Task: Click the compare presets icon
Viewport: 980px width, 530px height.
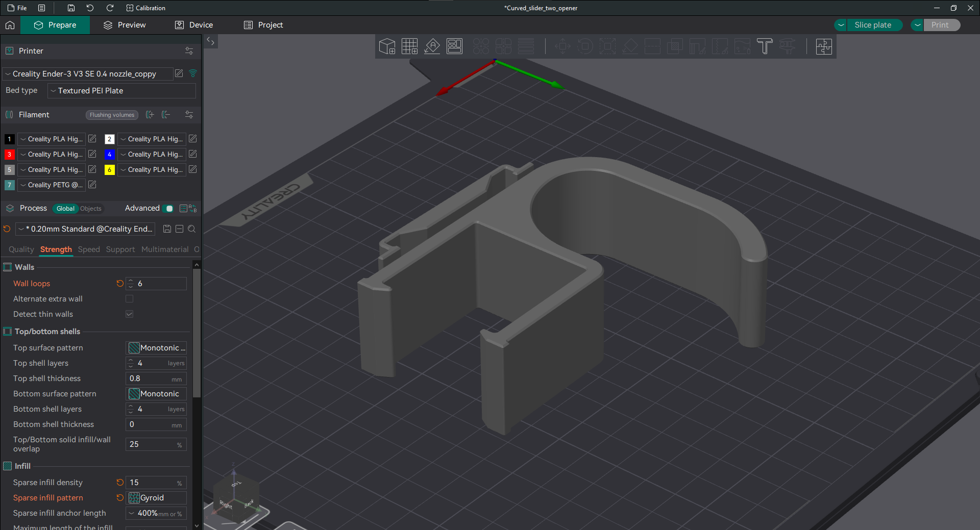Action: 192,208
